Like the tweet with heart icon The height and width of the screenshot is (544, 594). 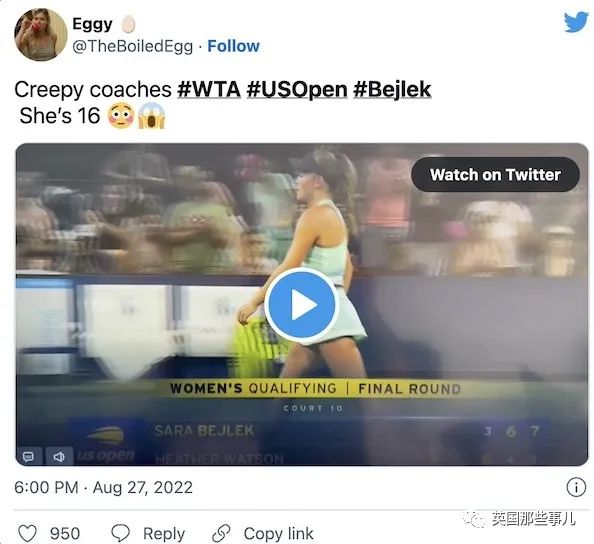click(x=28, y=533)
